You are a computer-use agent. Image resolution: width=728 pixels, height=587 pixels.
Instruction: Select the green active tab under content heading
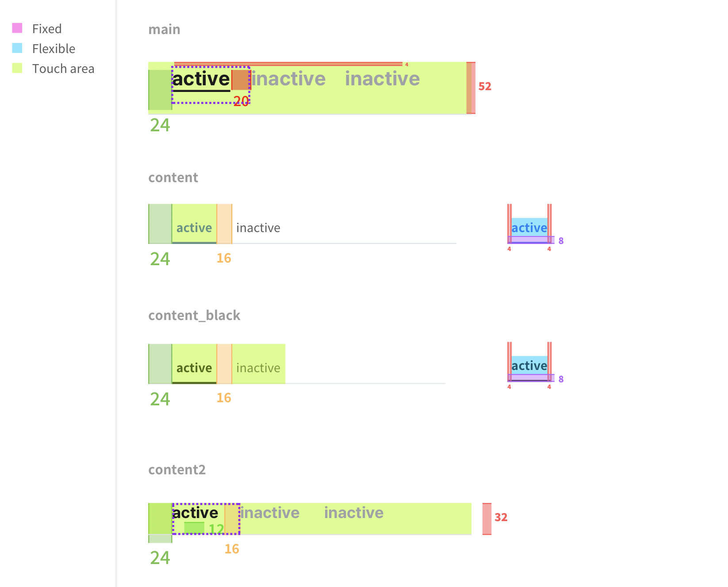(194, 228)
